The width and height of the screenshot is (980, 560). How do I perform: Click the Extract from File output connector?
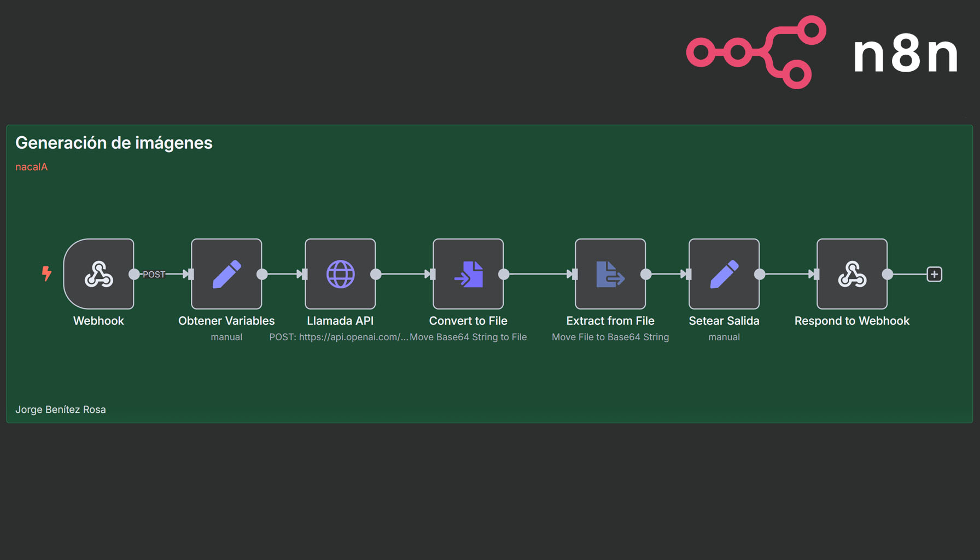646,274
